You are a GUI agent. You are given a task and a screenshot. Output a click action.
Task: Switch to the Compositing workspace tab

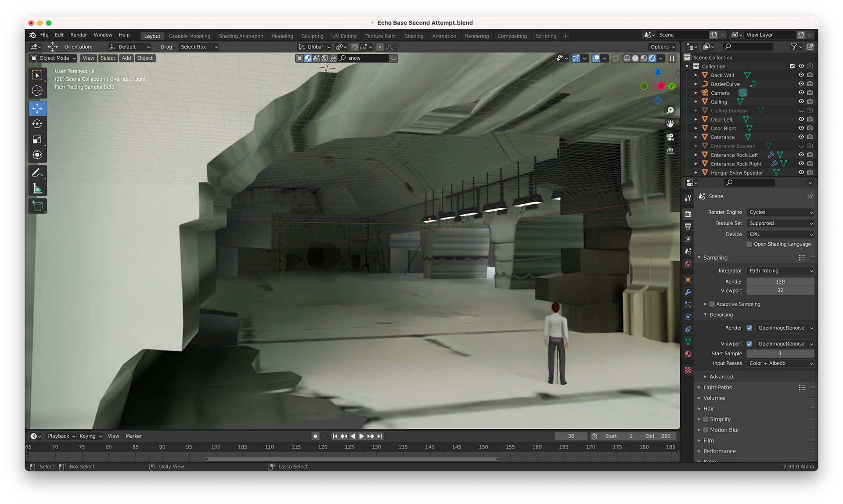pyautogui.click(x=512, y=36)
